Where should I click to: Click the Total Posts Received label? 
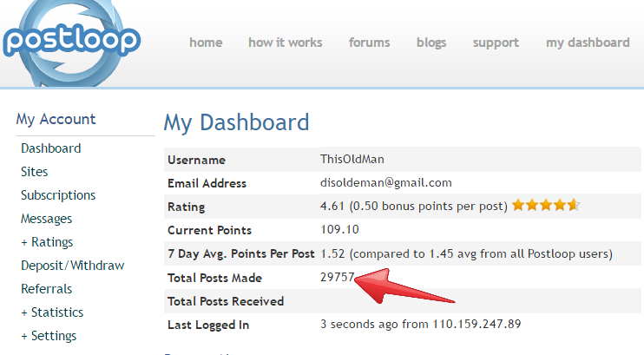[226, 301]
